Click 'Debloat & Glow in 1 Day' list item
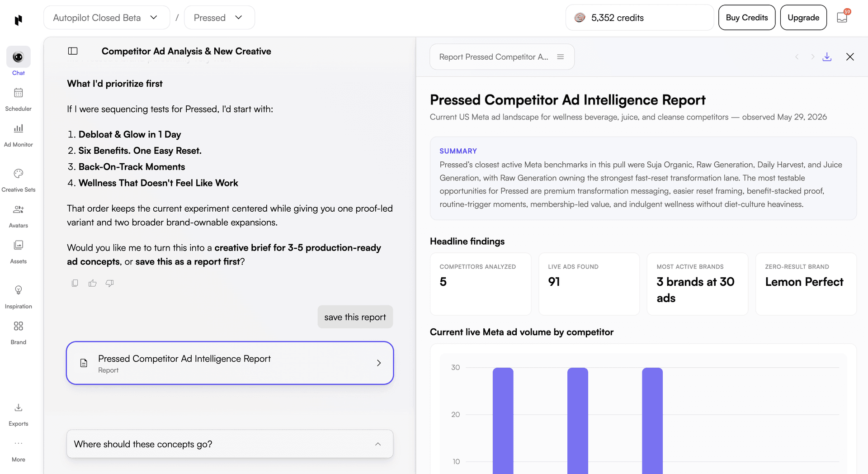Image resolution: width=868 pixels, height=474 pixels. [130, 134]
